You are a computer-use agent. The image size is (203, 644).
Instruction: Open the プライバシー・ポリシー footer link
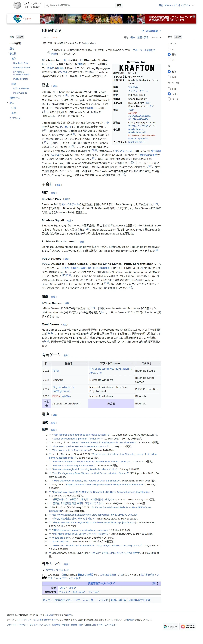17,625
